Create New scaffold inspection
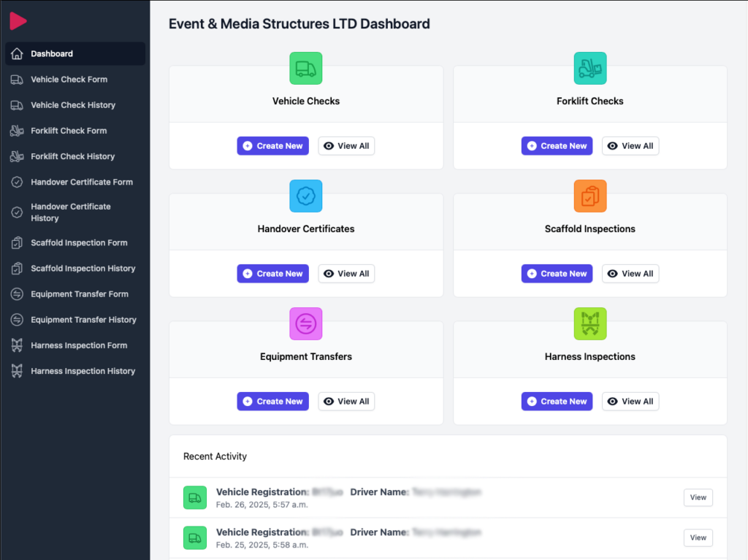This screenshot has width=748, height=560. tap(557, 274)
